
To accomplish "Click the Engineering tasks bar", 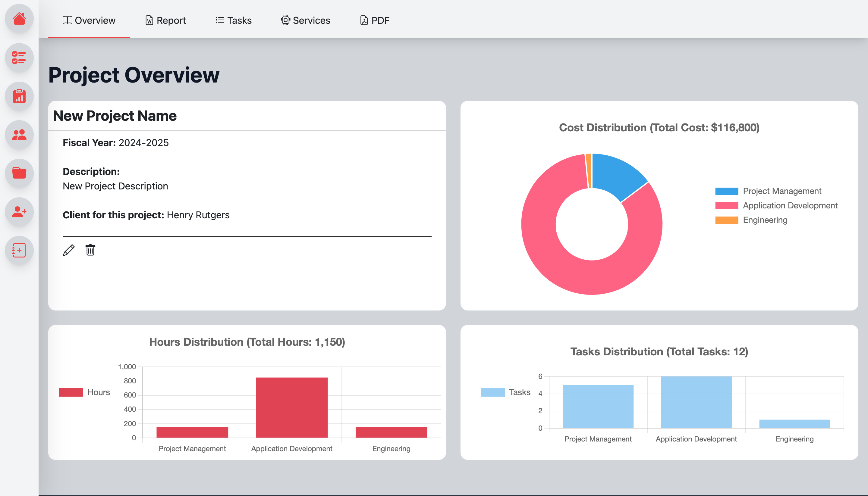I will point(794,424).
